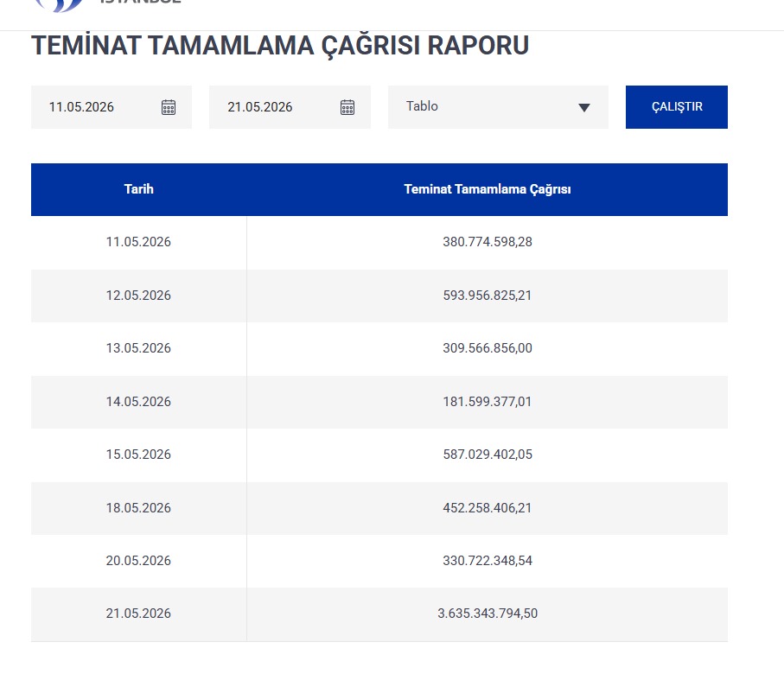Screen dimensions: 784x674
Task: Click the value 181.599.377,01
Action: tap(488, 402)
